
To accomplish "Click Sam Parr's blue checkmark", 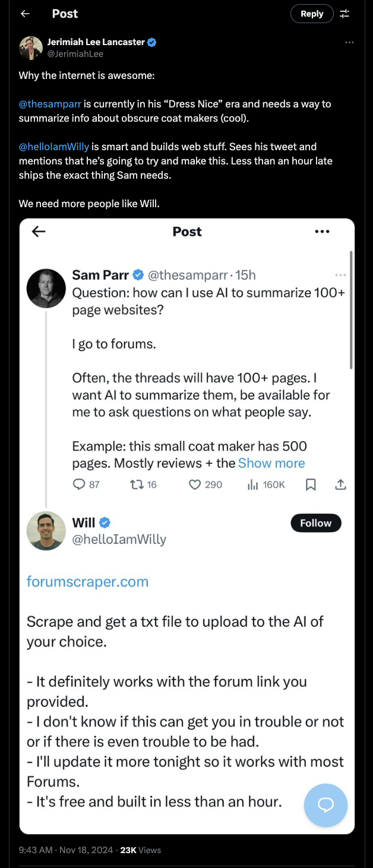I will point(138,275).
